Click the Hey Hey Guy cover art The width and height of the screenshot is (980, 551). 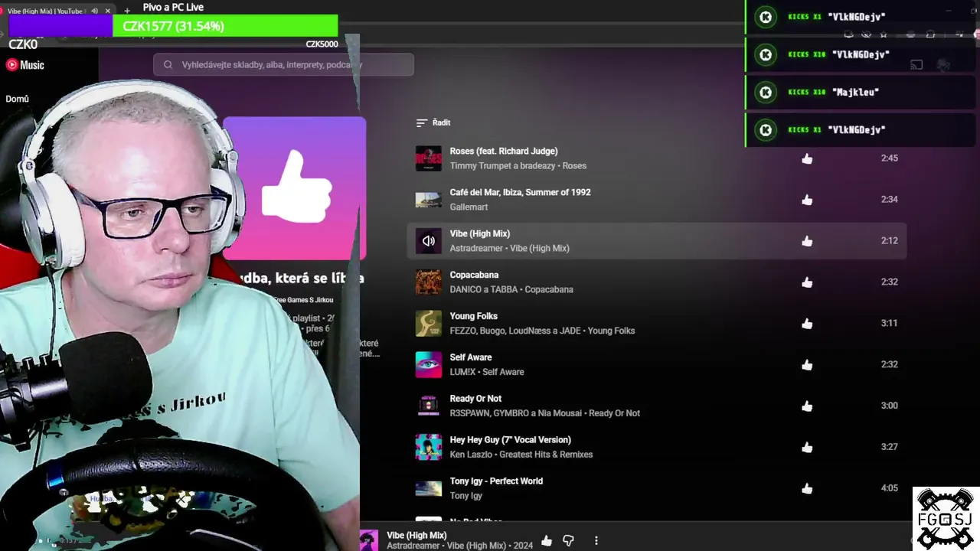(x=429, y=448)
